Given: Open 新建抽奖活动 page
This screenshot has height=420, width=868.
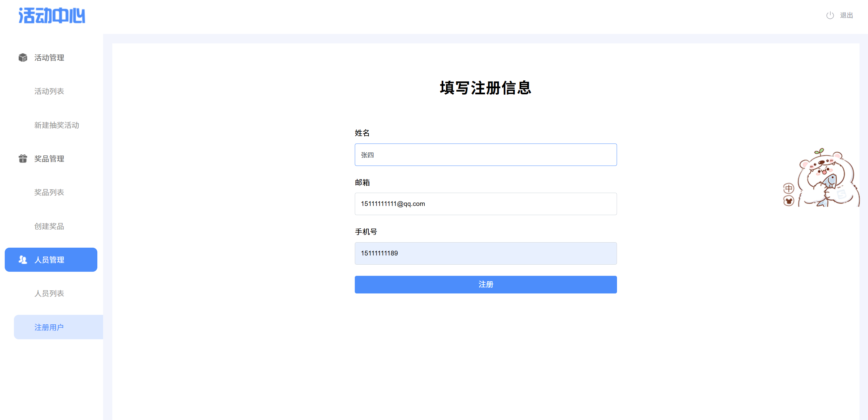Looking at the screenshot, I should tap(57, 125).
